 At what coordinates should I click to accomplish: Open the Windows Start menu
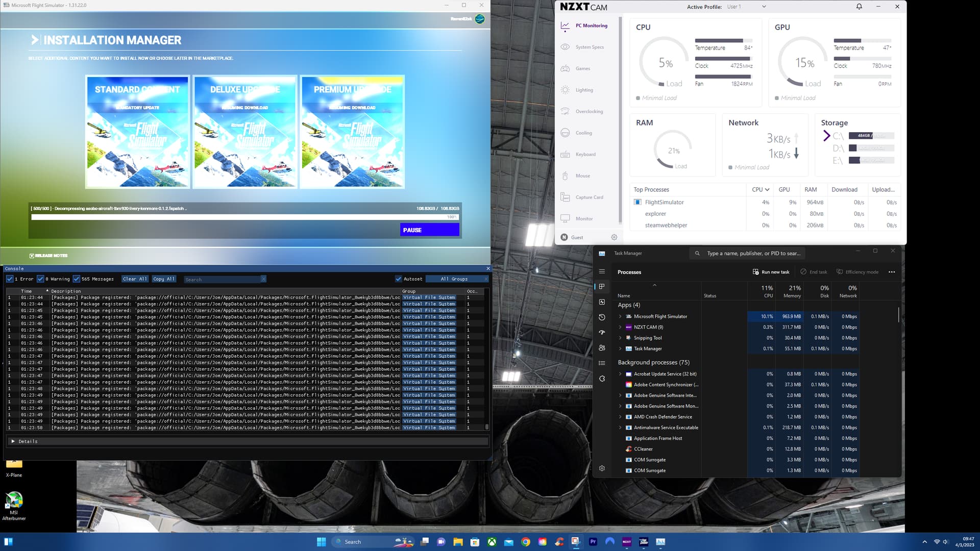321,541
